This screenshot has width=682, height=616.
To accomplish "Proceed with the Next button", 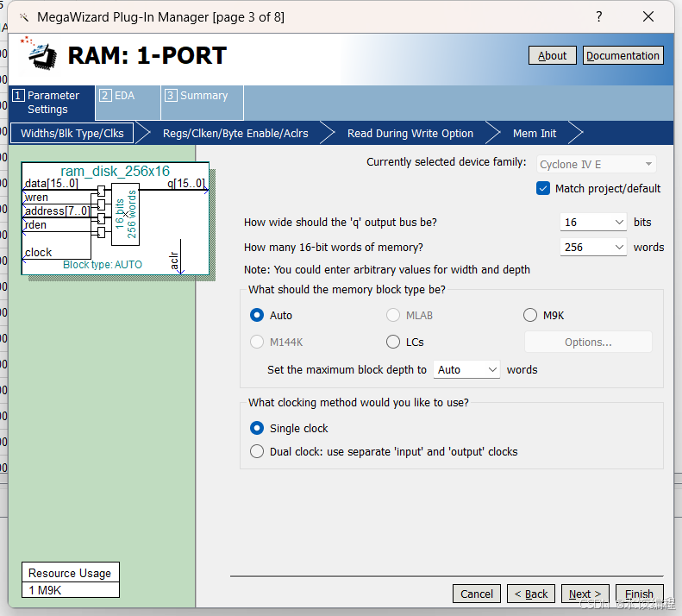I will pos(585,594).
